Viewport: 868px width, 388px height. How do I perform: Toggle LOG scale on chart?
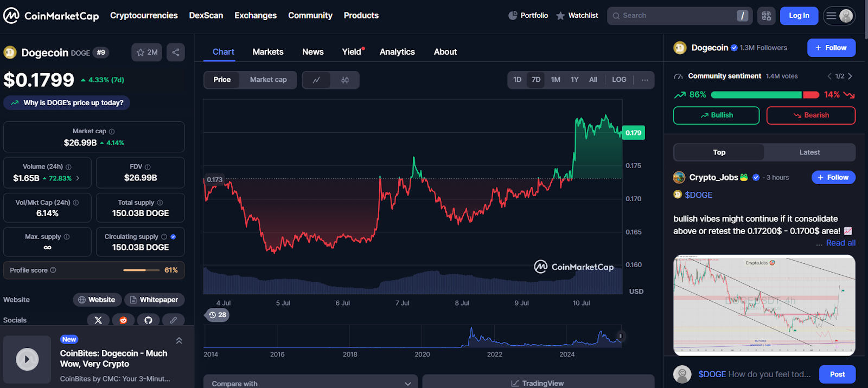point(619,80)
